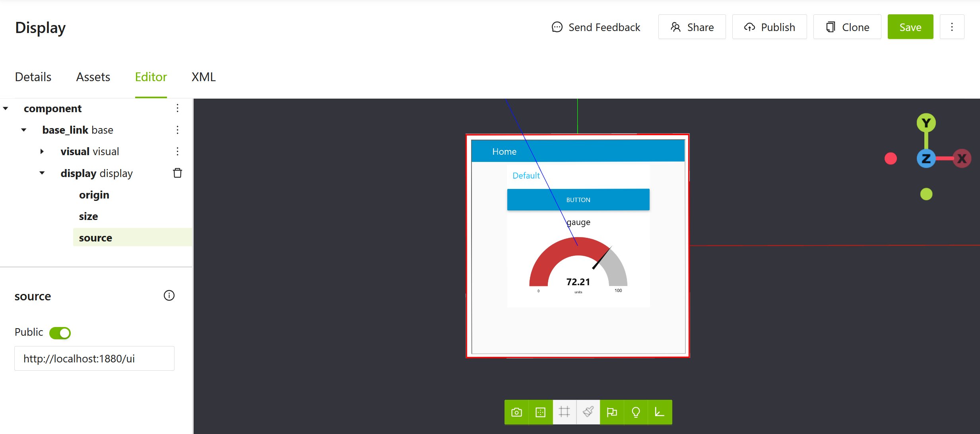Toggle the dotted square bounding box icon

pyautogui.click(x=540, y=412)
